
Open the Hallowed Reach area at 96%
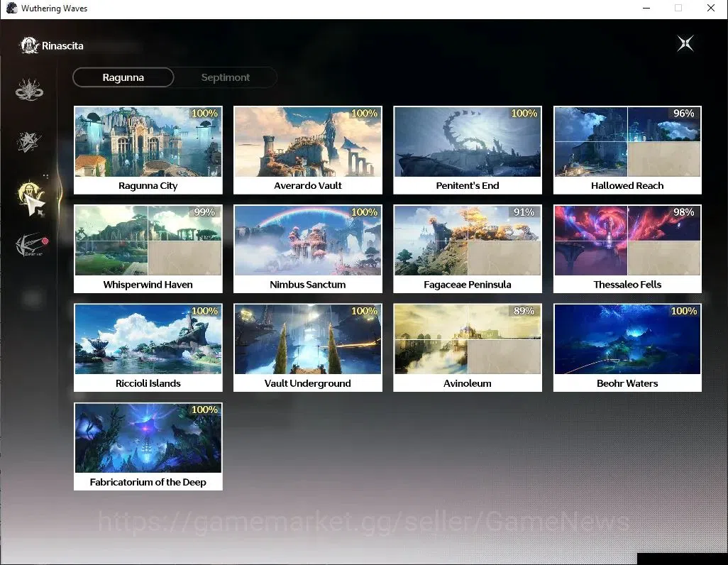(x=627, y=150)
